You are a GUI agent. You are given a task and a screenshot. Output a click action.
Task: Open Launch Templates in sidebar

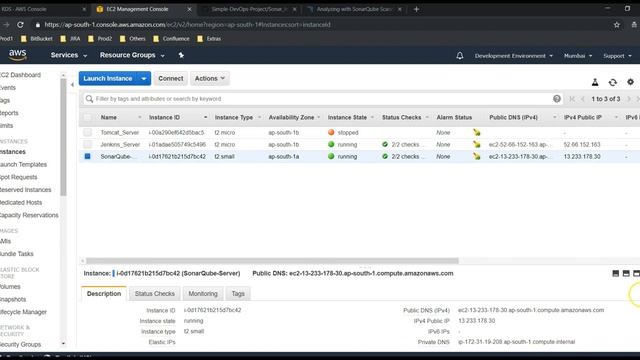[x=23, y=164]
